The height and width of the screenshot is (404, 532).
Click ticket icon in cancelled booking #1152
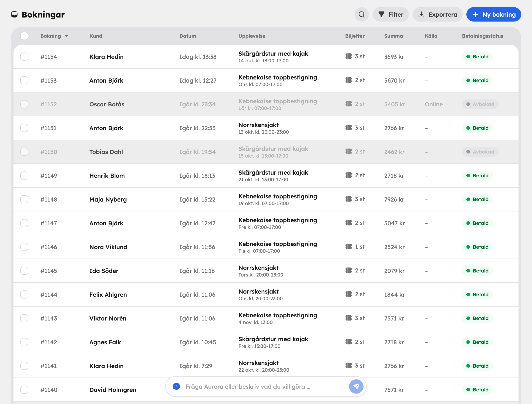tap(349, 104)
